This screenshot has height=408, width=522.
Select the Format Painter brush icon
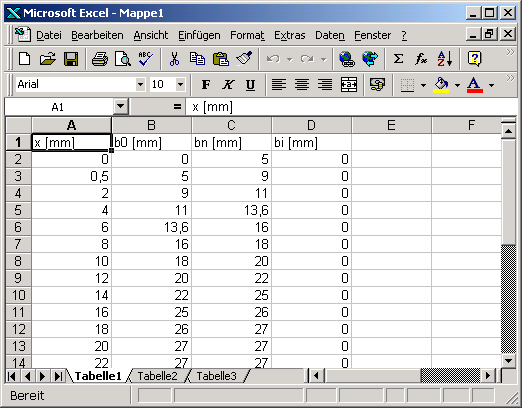[244, 59]
